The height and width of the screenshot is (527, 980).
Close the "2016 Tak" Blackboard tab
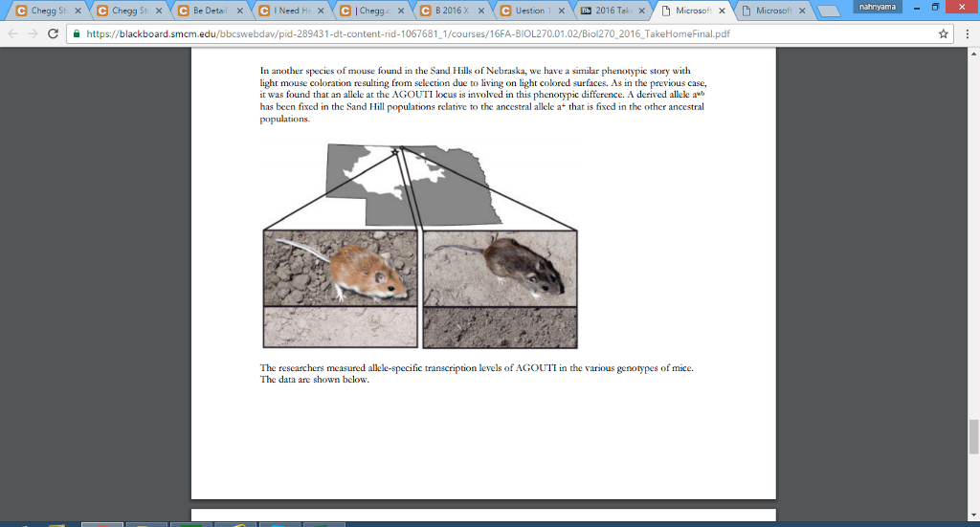[642, 11]
